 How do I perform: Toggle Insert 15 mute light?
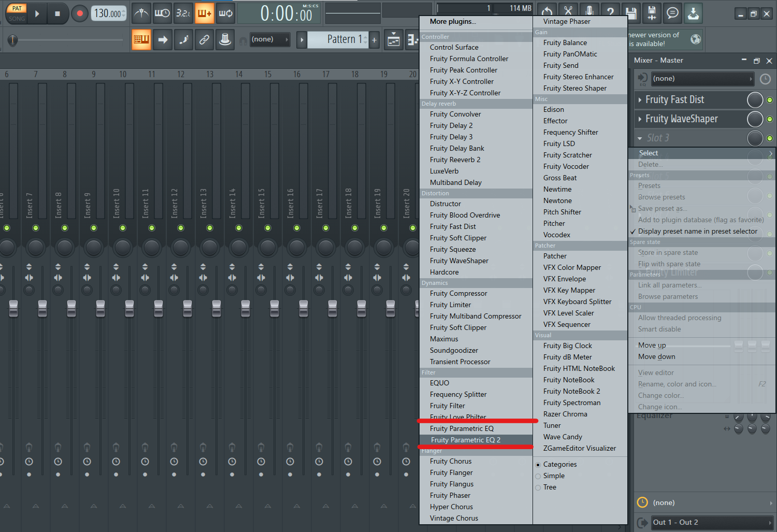[268, 228]
